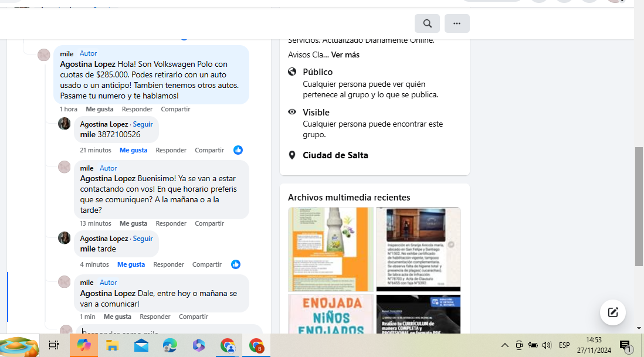The height and width of the screenshot is (357, 644).
Task: Open mile's avatar beside the 'Buenisimo' reply
Action: click(64, 167)
